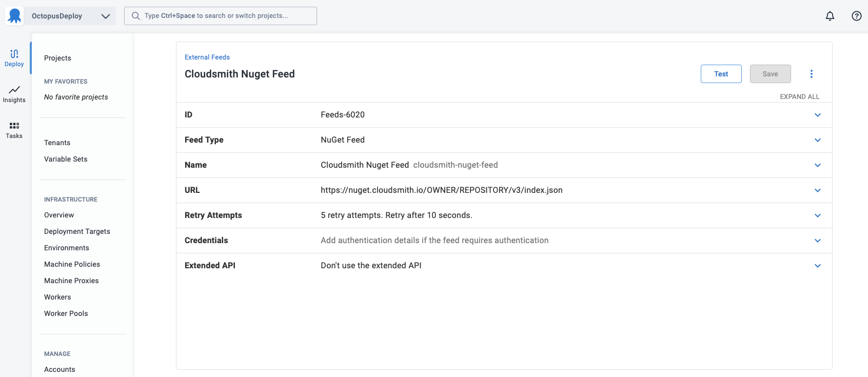868x377 pixels.
Task: Click the feed URL value text
Action: (442, 190)
